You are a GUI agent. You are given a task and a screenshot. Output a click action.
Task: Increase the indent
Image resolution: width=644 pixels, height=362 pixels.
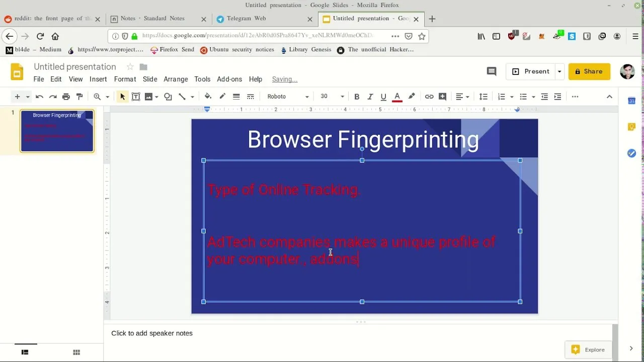pyautogui.click(x=557, y=97)
